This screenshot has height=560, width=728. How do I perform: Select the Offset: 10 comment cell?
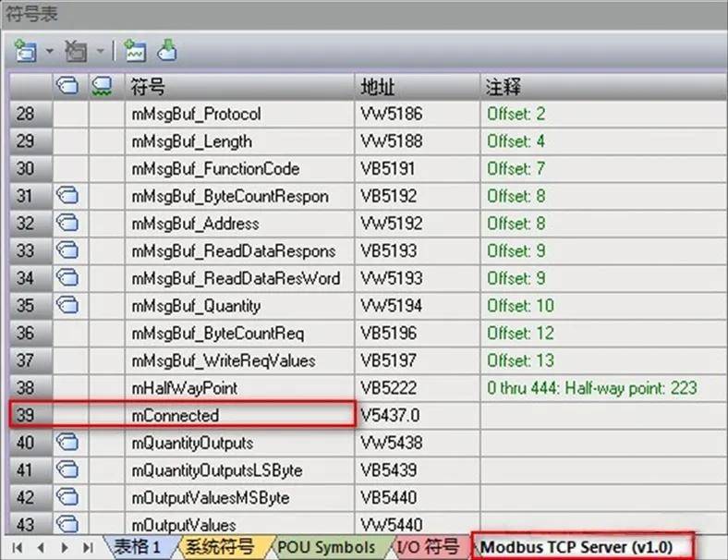point(604,306)
